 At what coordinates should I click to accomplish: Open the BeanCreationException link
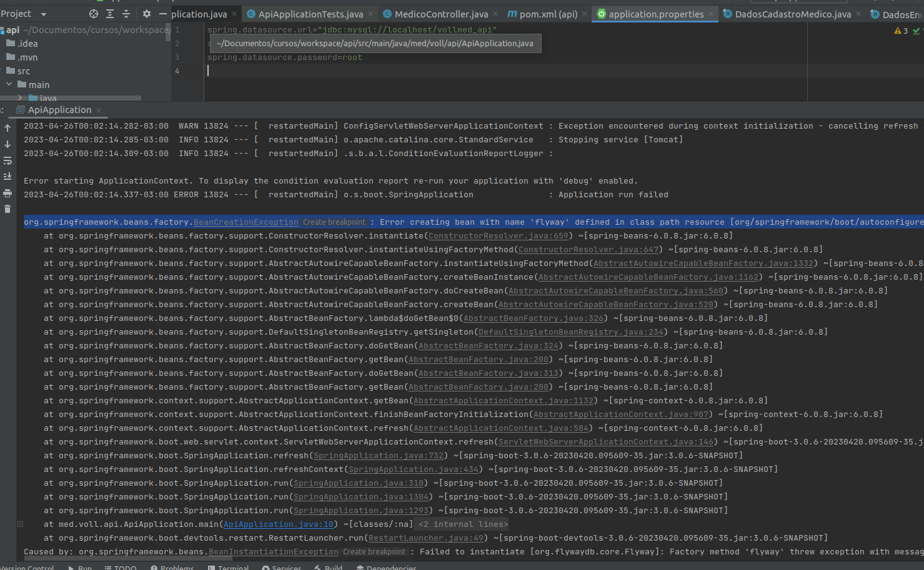(x=246, y=222)
